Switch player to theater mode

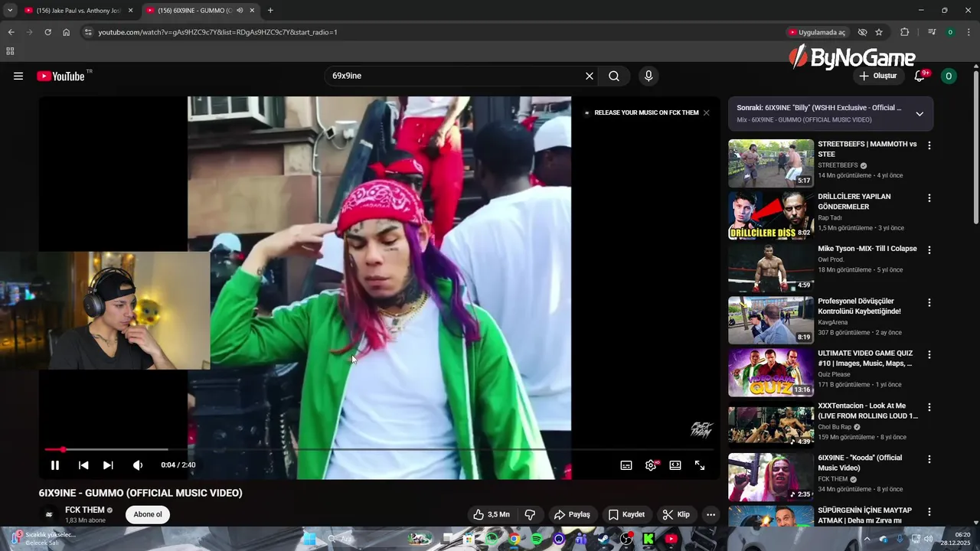(x=675, y=465)
